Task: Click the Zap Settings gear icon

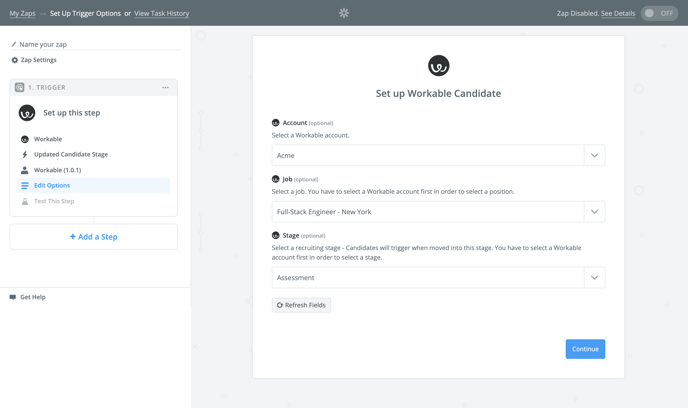Action: tap(14, 60)
